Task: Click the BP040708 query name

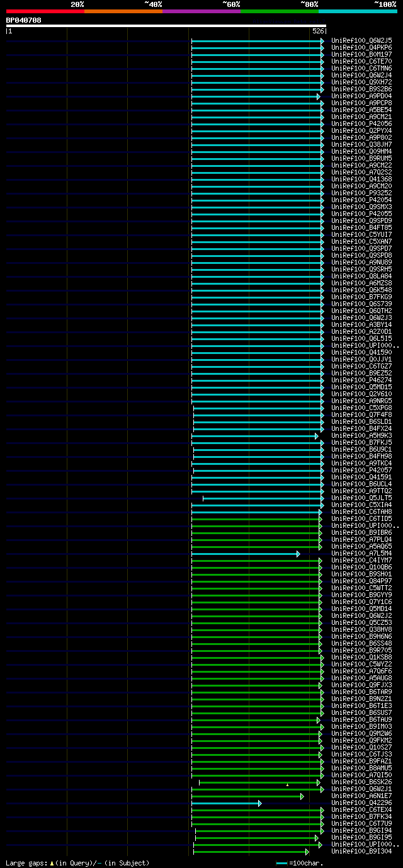Action: (x=24, y=20)
